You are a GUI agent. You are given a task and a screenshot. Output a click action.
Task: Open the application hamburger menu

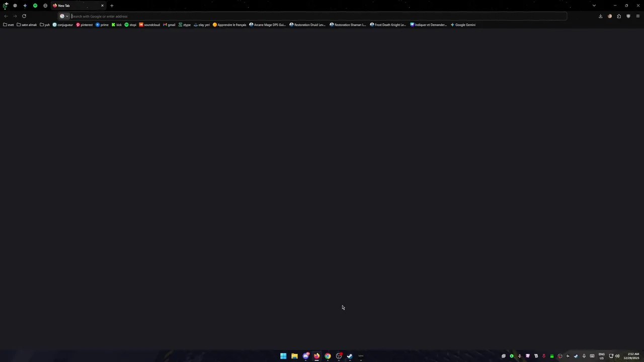pos(637,16)
